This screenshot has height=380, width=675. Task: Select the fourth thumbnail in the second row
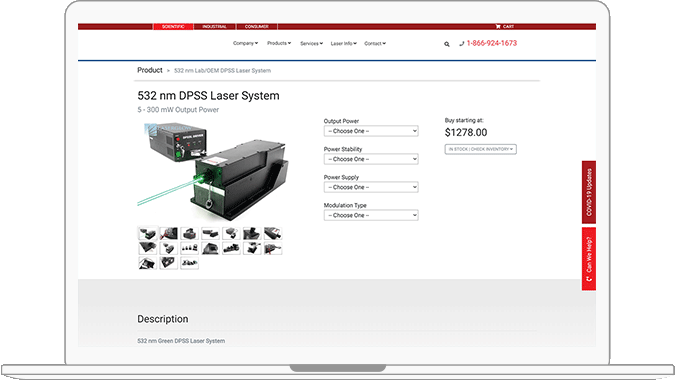tap(210, 248)
